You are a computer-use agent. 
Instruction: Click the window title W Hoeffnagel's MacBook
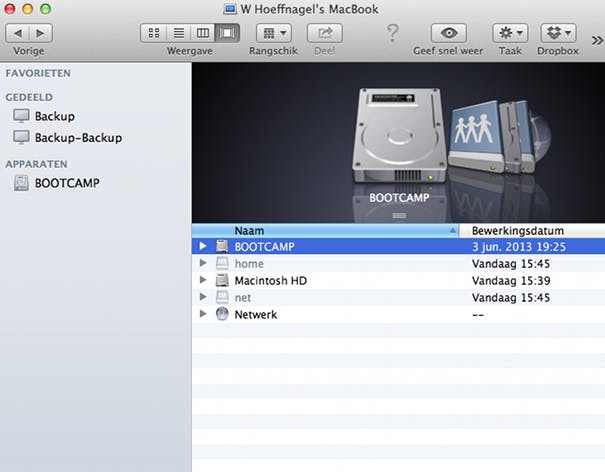click(309, 9)
